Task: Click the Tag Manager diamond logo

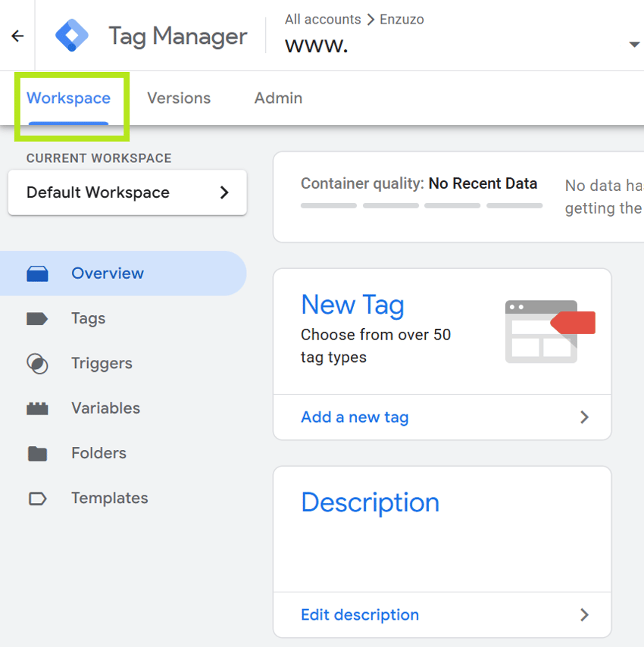Action: [x=72, y=35]
